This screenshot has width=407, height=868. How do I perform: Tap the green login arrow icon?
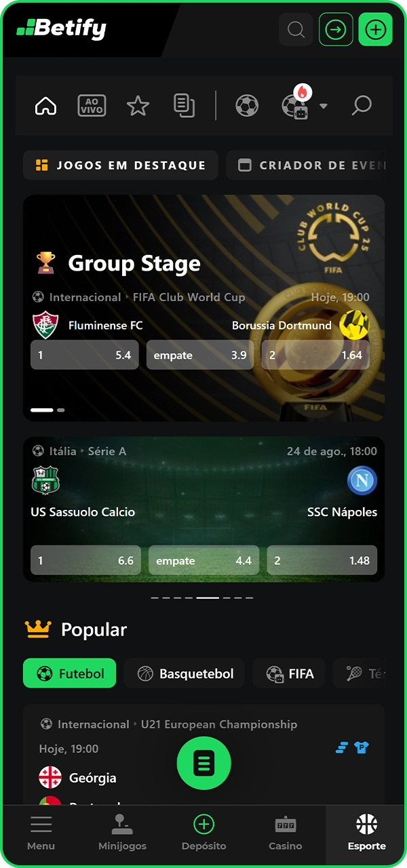336,30
